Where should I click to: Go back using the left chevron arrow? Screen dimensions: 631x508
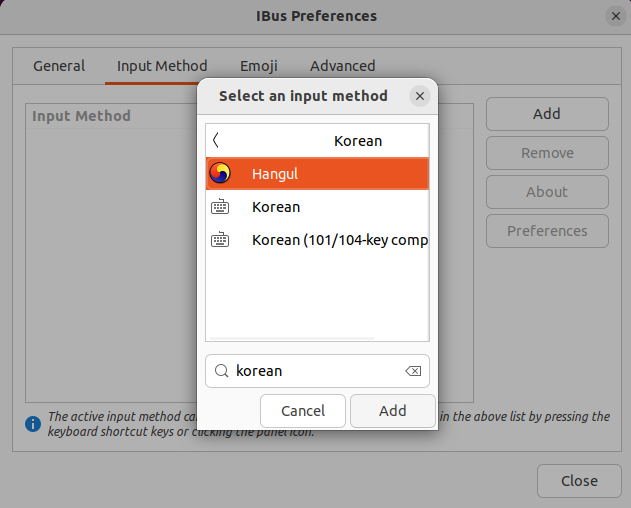216,140
